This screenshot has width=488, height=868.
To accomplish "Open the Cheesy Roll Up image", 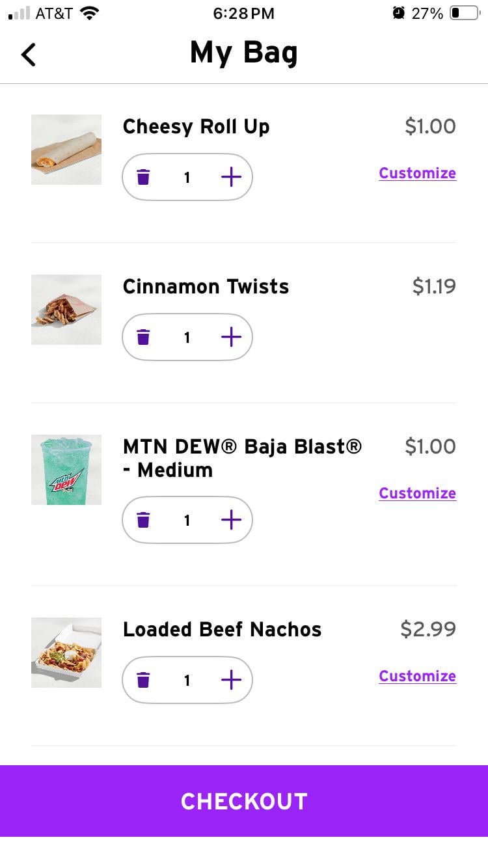I will coord(66,150).
